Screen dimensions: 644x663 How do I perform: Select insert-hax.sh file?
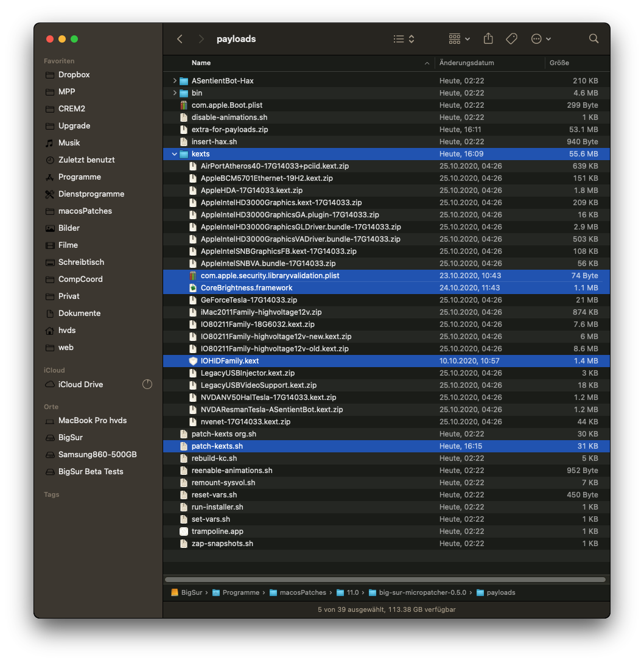tap(387, 142)
